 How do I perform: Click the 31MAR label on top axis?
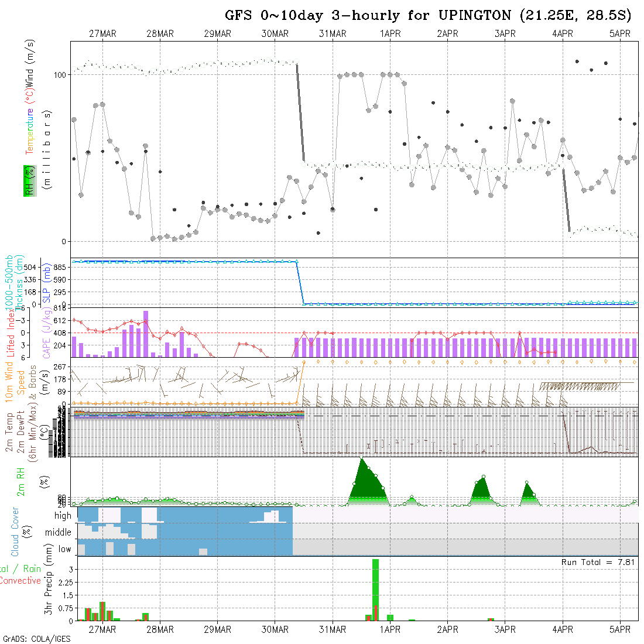click(333, 34)
